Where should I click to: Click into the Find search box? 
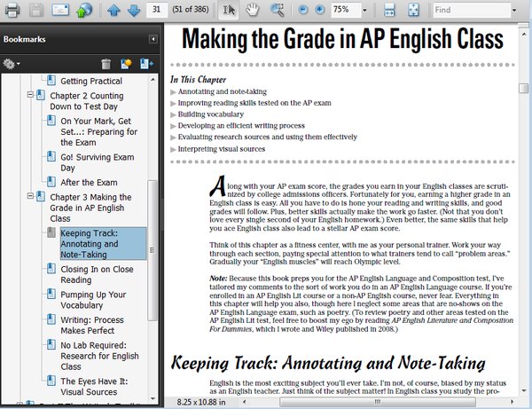click(472, 10)
